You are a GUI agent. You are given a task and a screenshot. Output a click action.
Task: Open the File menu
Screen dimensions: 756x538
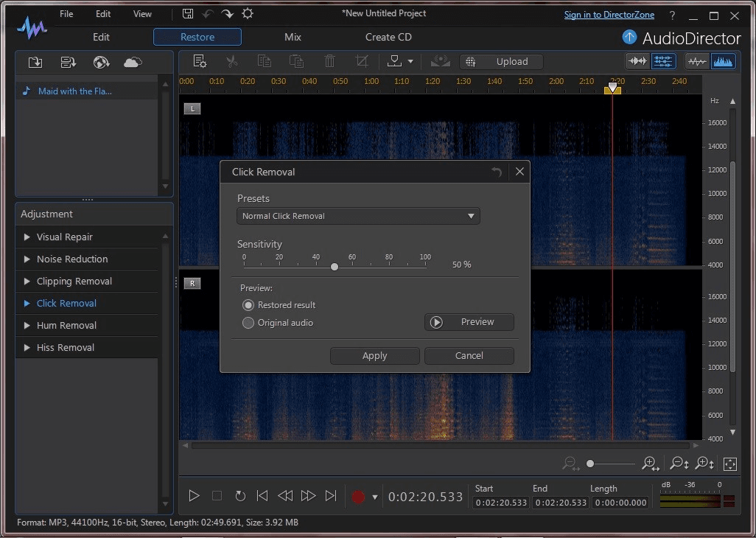[66, 14]
